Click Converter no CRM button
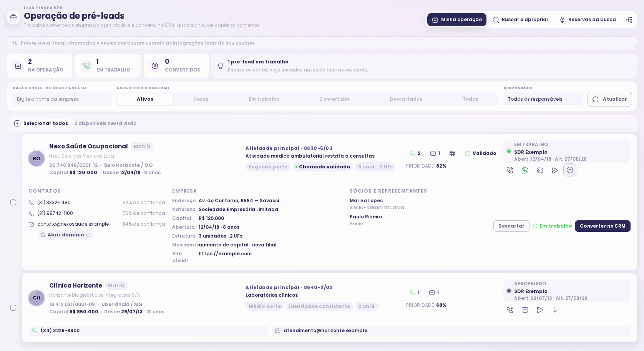 pyautogui.click(x=603, y=226)
